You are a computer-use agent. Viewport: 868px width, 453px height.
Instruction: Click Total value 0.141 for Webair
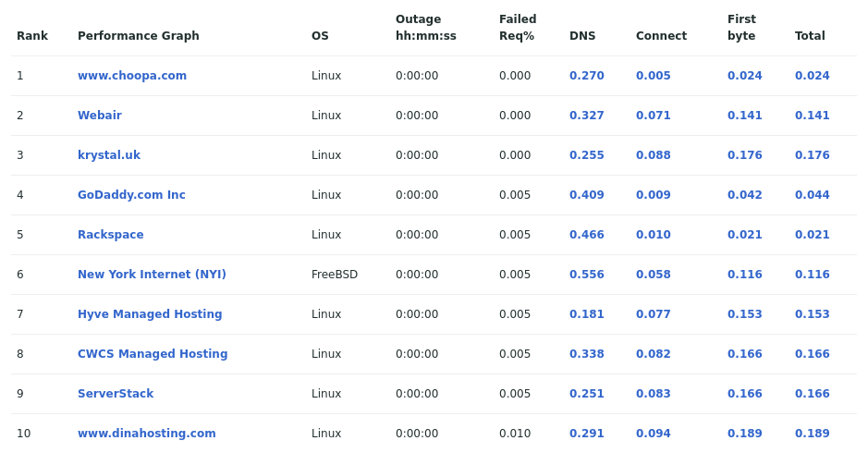coord(813,116)
